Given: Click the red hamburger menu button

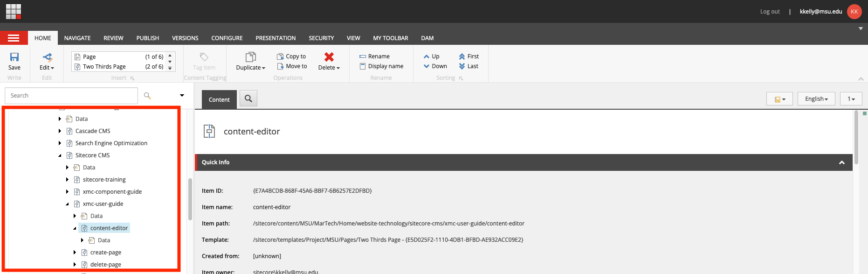Looking at the screenshot, I should pyautogui.click(x=14, y=38).
